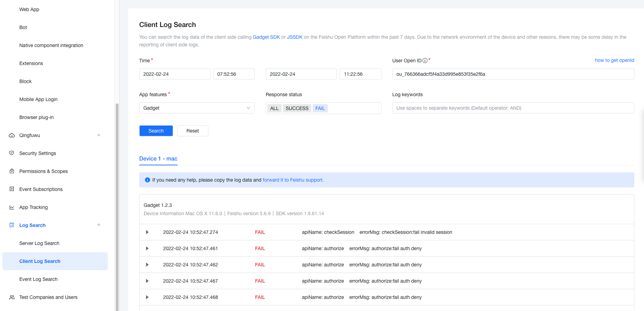Click the Permissions & Scopes lock icon
This screenshot has width=644, height=311.
click(12, 171)
